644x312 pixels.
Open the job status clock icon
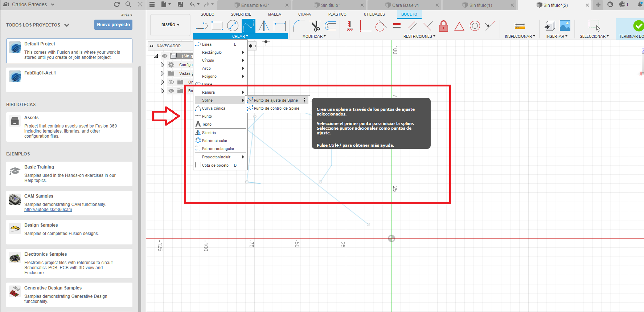click(622, 4)
